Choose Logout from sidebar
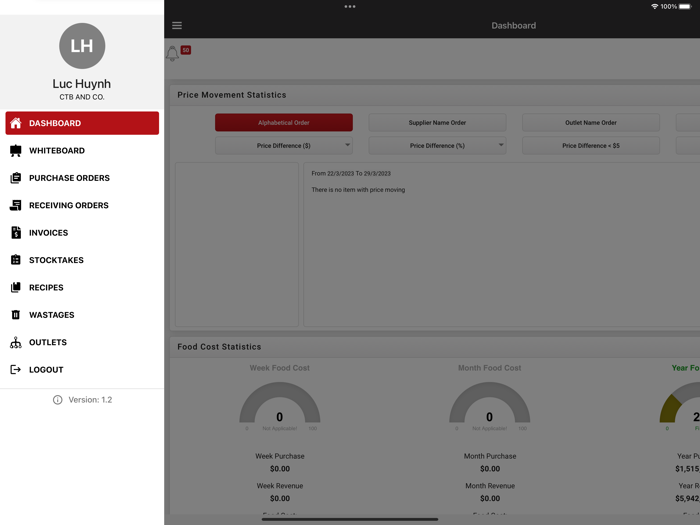 (82, 370)
